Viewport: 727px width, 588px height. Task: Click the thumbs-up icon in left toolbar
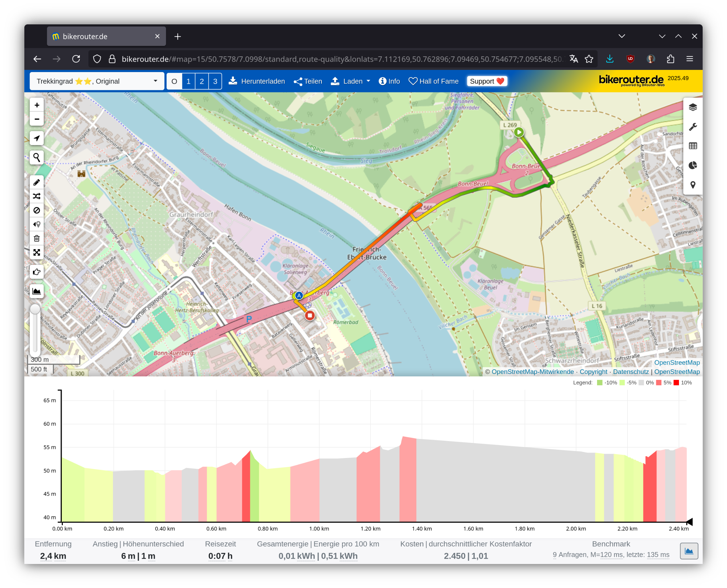(37, 272)
